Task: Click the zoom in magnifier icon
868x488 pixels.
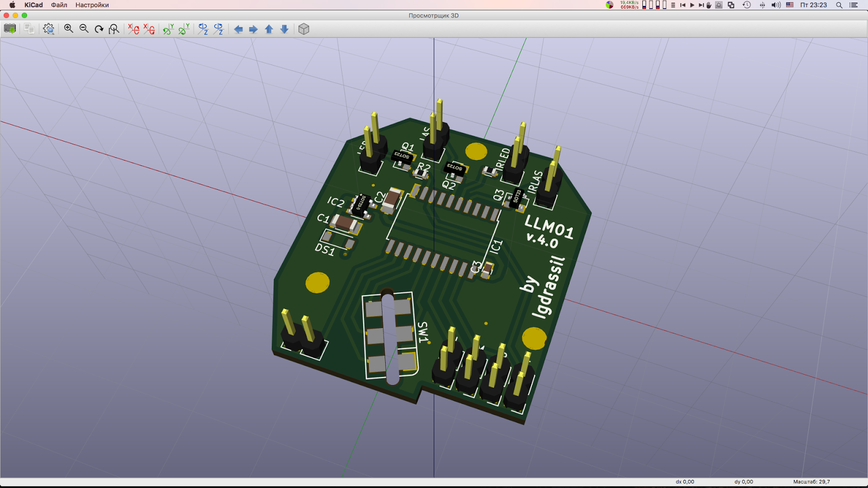Action: point(68,29)
